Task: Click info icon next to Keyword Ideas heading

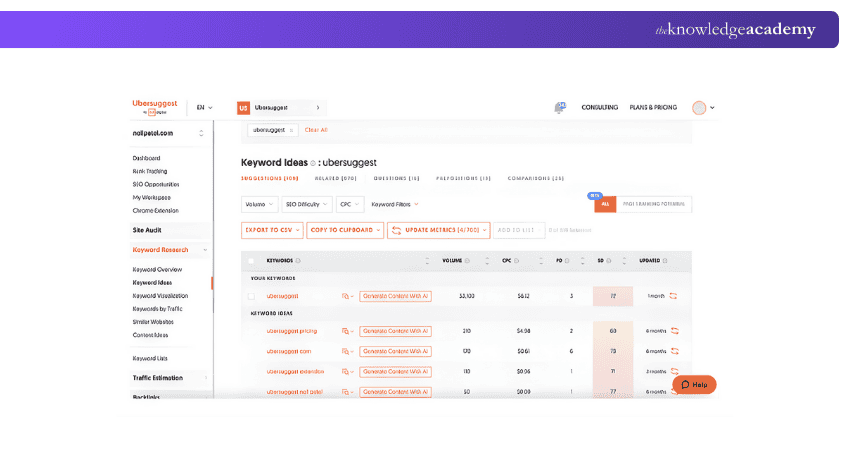Action: click(313, 163)
